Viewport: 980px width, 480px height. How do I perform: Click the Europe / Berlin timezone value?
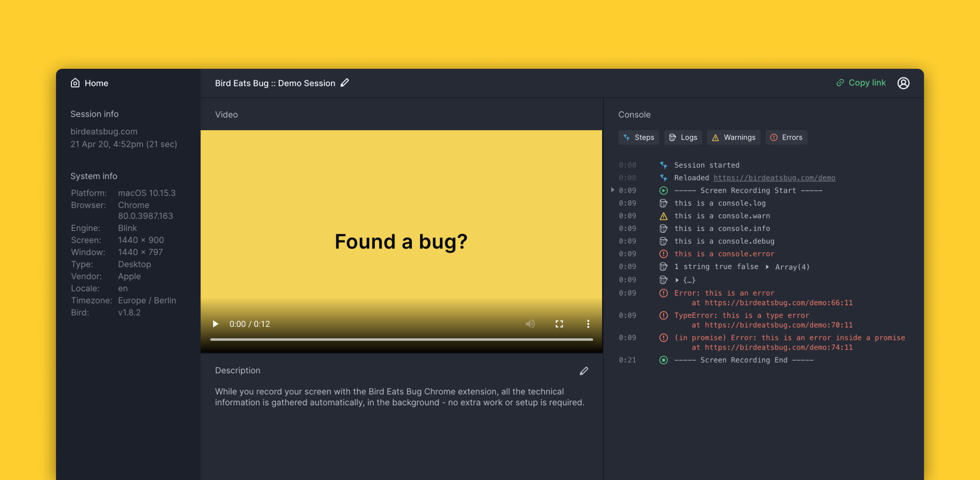(147, 300)
